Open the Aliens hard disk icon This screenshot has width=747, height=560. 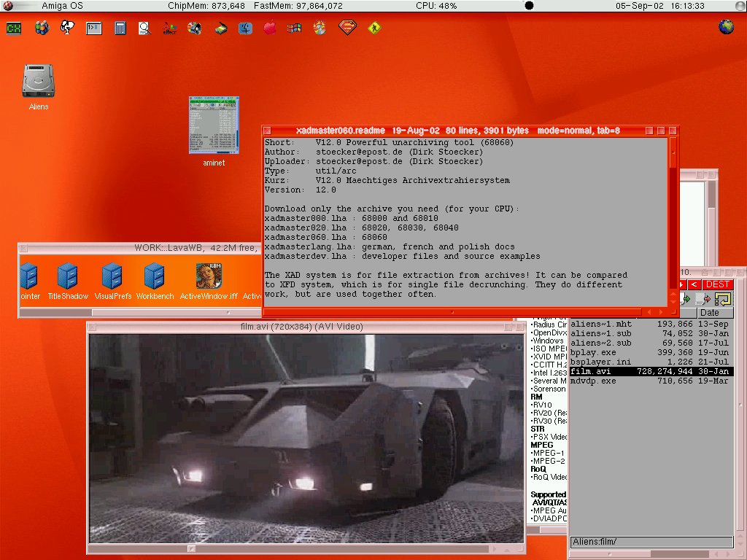(x=39, y=82)
